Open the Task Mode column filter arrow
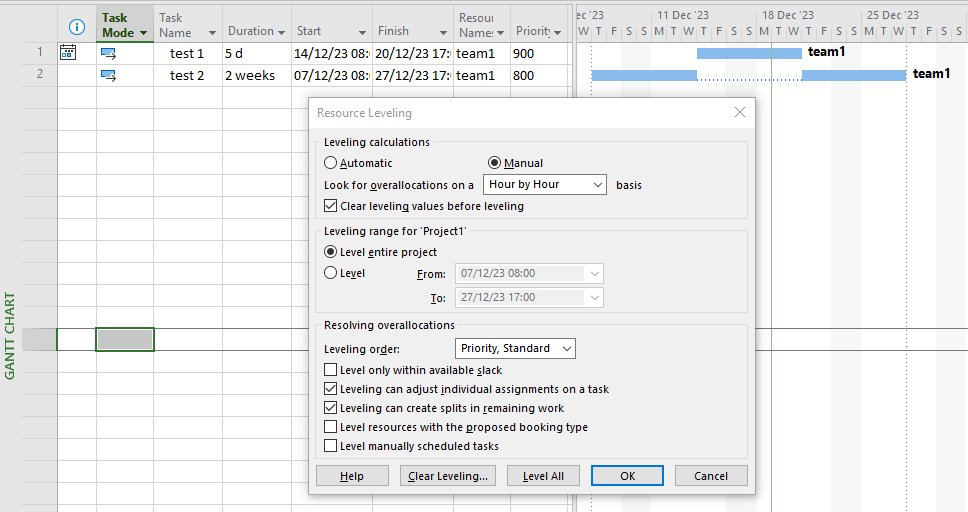Screen dimensions: 968x512 [144, 33]
